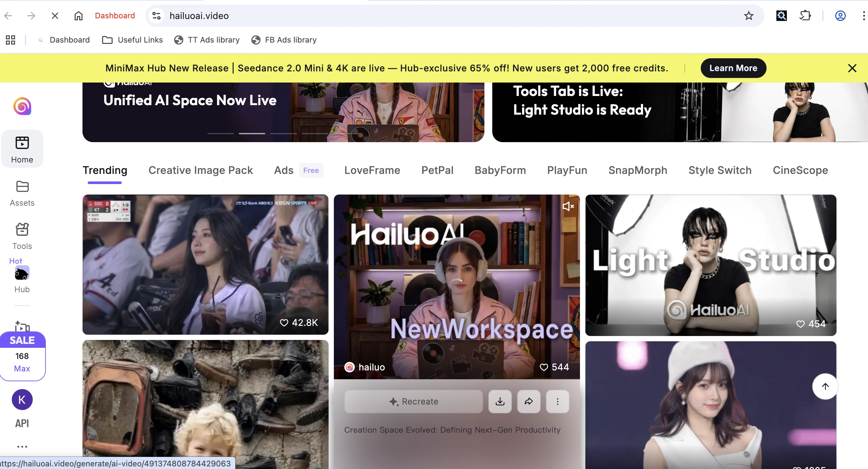
Task: Open Tools in the sidebar
Action: (x=22, y=236)
